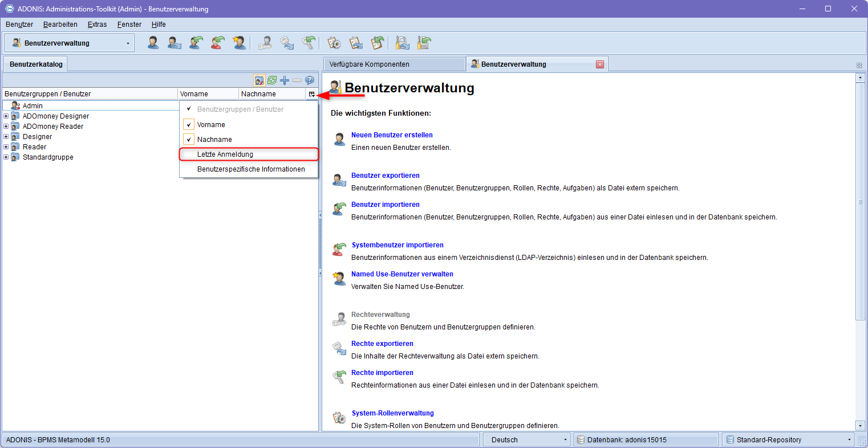This screenshot has width=868, height=448.
Task: Open the Extras menu
Action: (x=97, y=25)
